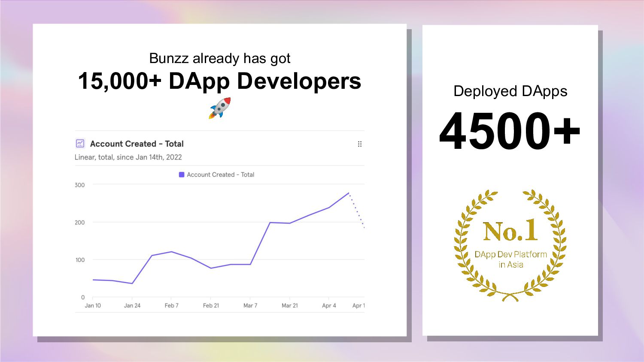The height and width of the screenshot is (362, 644).
Task: Select the Feb 21 x-axis label
Action: 211,305
